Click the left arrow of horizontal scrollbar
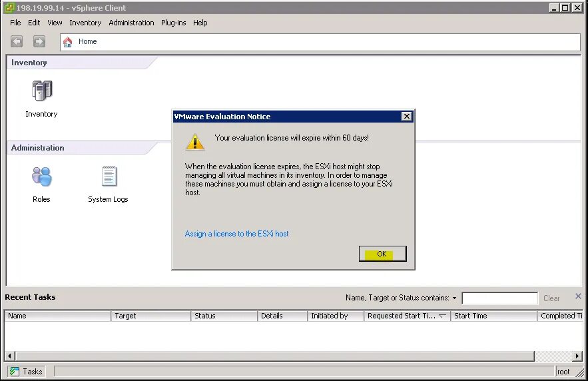588x381 pixels. click(x=10, y=356)
